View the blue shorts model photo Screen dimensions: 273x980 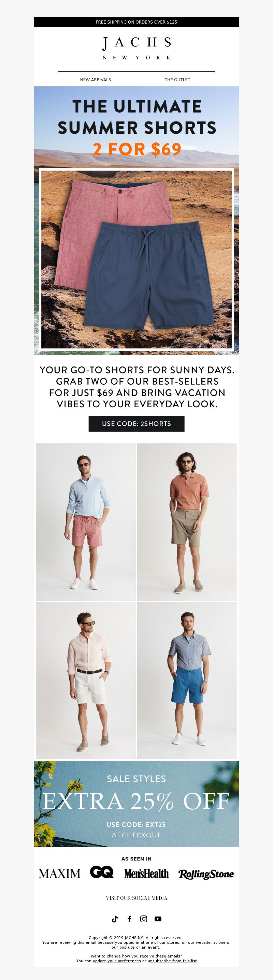point(187,681)
